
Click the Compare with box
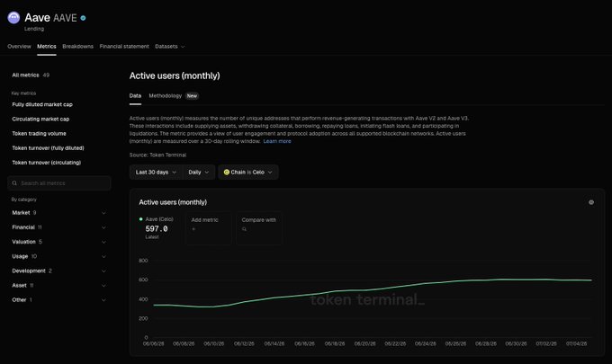click(x=259, y=228)
